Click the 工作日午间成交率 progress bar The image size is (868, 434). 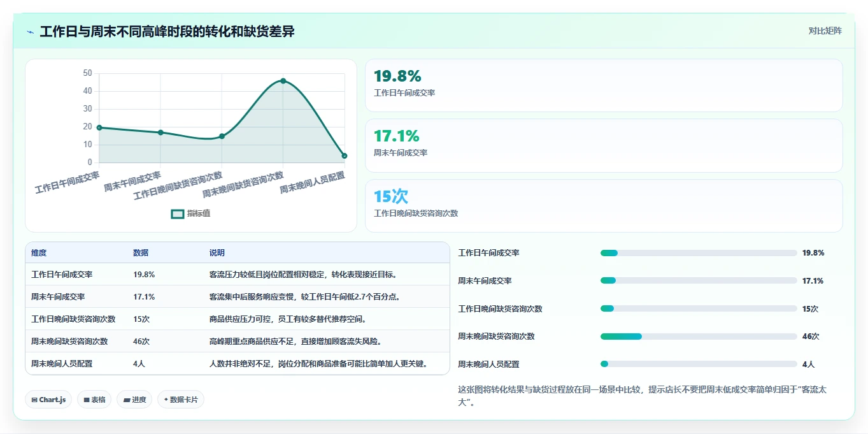(x=699, y=253)
